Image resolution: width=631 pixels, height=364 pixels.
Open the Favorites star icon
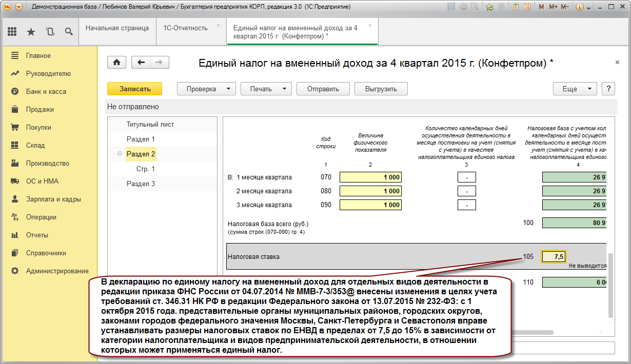[x=31, y=32]
